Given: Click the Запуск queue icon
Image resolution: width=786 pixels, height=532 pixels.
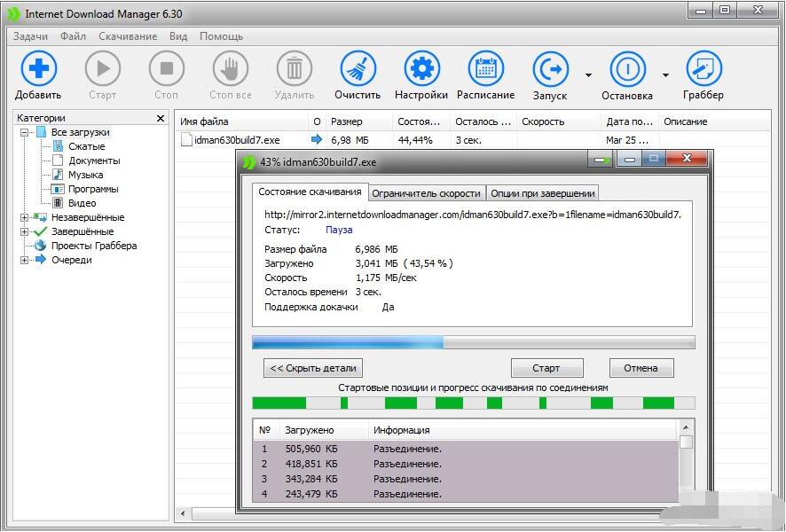Looking at the screenshot, I should click(550, 69).
